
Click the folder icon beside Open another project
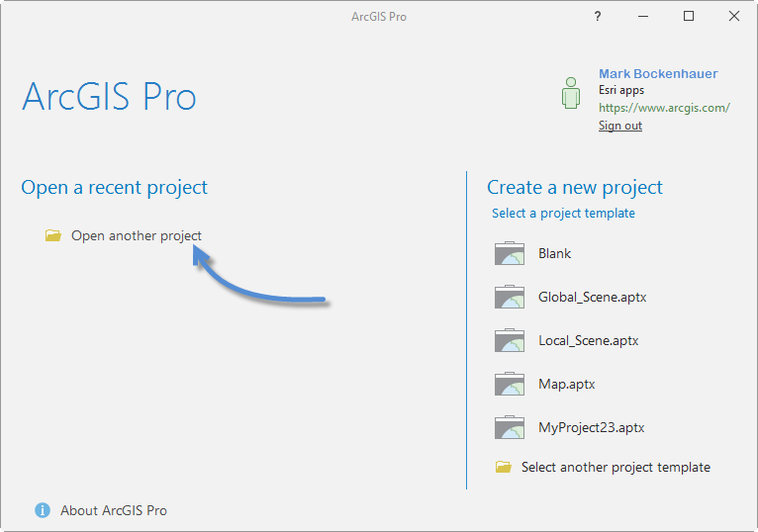(x=53, y=235)
